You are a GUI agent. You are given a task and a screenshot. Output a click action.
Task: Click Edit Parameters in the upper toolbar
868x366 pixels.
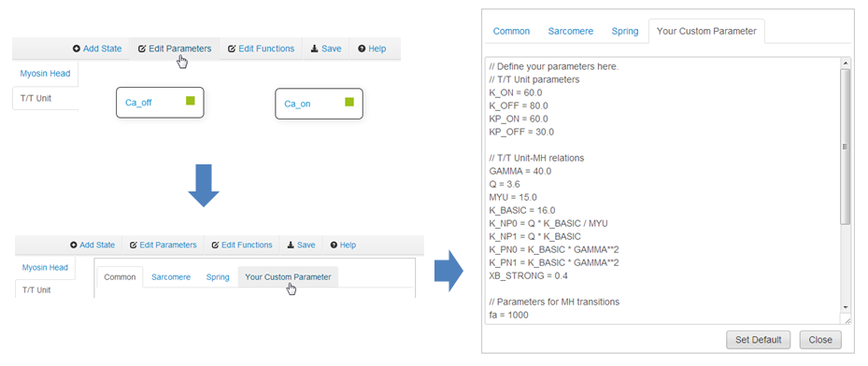(x=175, y=49)
